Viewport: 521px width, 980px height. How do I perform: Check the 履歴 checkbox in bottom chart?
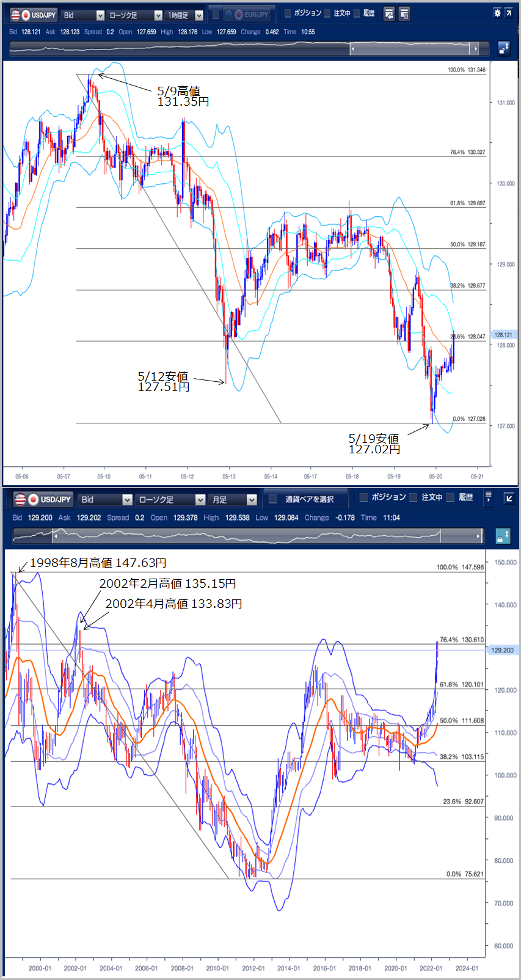(450, 497)
